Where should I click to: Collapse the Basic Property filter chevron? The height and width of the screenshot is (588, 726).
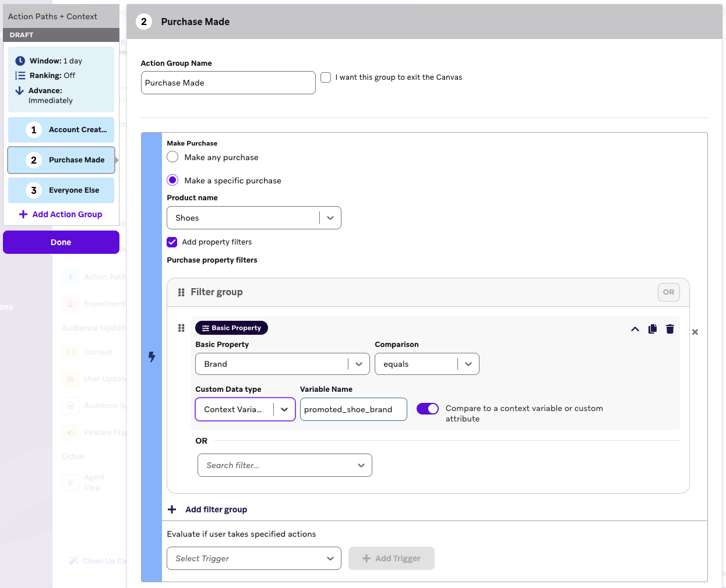click(x=635, y=330)
